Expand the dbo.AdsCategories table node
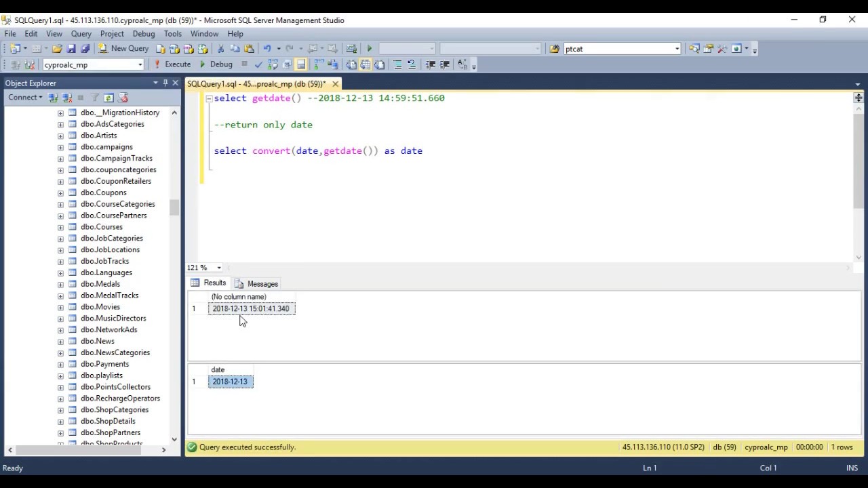The image size is (868, 488). 60,124
